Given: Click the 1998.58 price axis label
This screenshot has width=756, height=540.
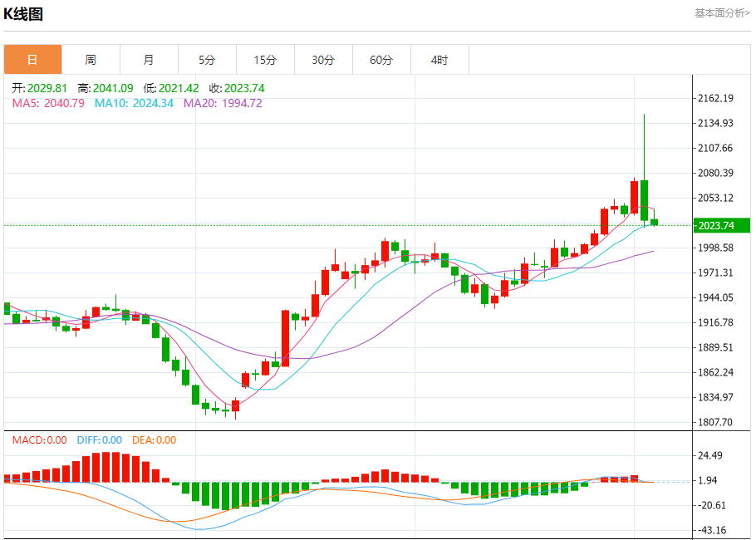Looking at the screenshot, I should [715, 248].
